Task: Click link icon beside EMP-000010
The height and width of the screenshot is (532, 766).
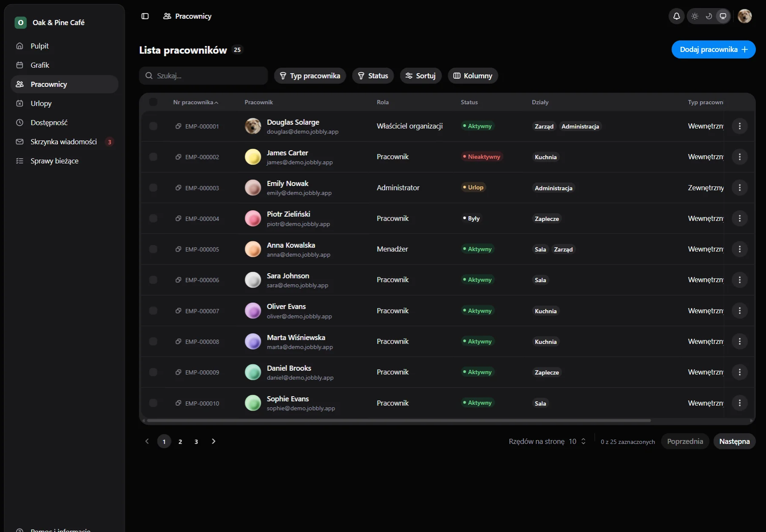Action: click(178, 403)
